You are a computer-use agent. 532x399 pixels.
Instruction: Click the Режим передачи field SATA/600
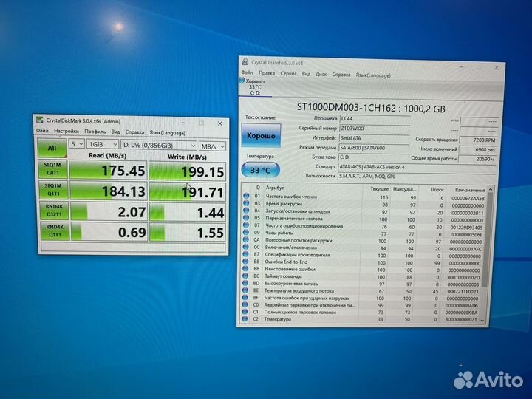click(374, 148)
